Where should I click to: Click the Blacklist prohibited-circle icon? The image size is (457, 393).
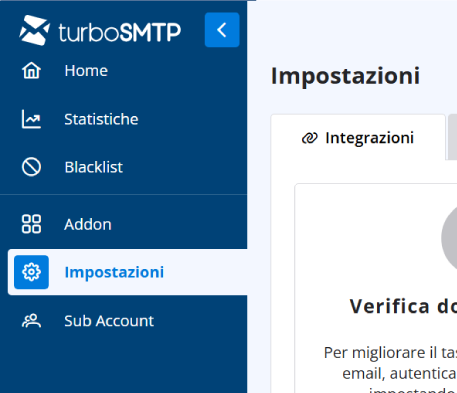pyautogui.click(x=31, y=167)
